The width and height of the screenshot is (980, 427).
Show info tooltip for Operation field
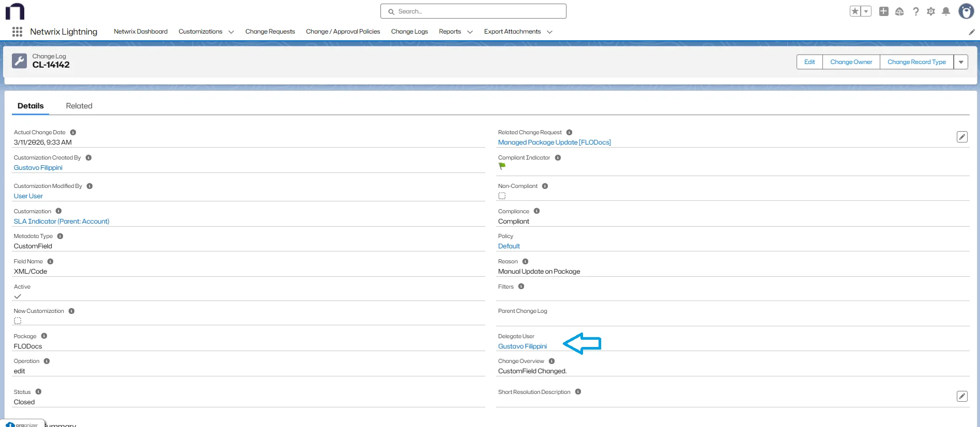click(47, 361)
